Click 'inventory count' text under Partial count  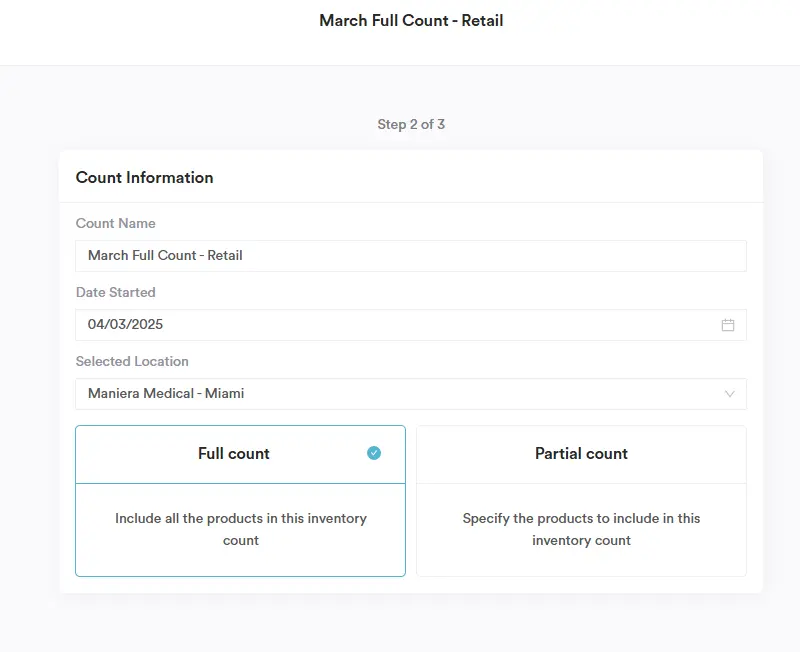[581, 541]
